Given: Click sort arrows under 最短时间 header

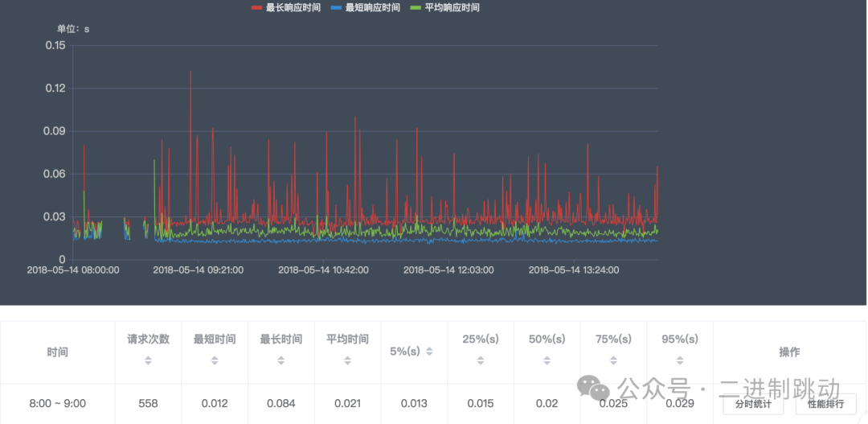Looking at the screenshot, I should tap(215, 361).
